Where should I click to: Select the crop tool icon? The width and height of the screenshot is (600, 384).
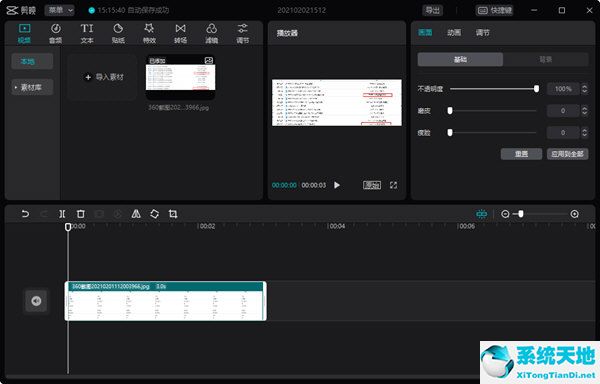(173, 214)
